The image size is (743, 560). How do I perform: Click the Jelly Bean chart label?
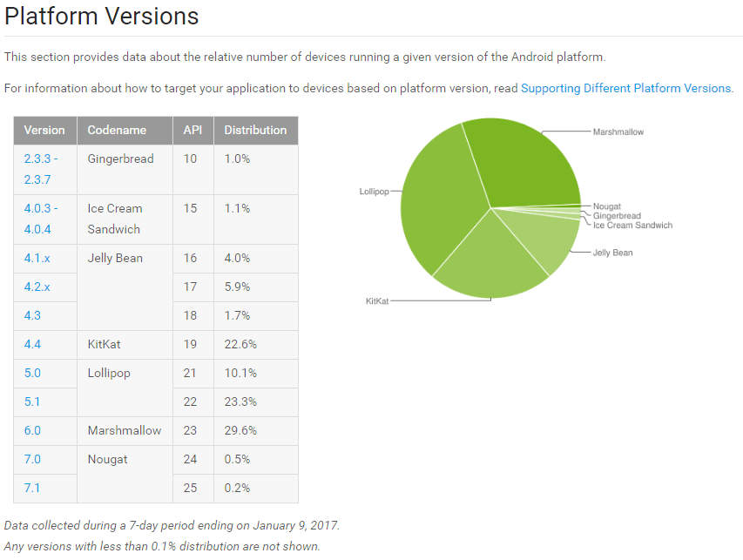coord(612,253)
